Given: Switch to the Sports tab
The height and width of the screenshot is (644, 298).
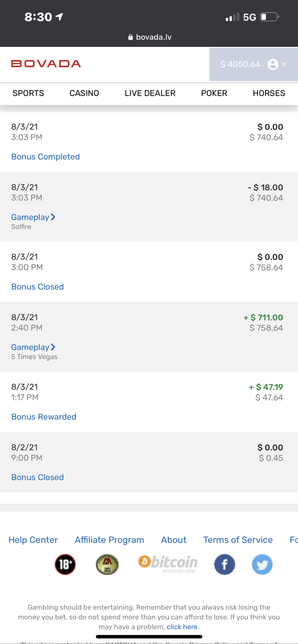Looking at the screenshot, I should pos(28,93).
